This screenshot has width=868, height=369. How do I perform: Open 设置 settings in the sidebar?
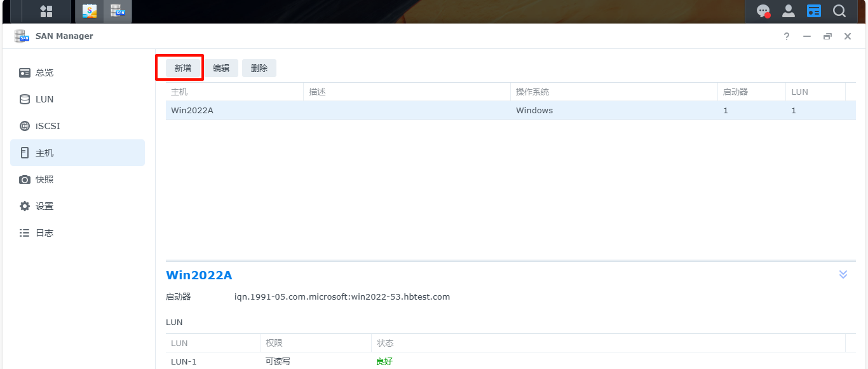click(x=44, y=206)
